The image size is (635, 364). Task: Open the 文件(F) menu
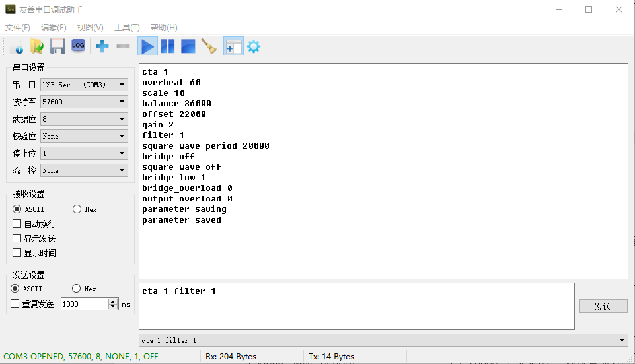point(18,28)
